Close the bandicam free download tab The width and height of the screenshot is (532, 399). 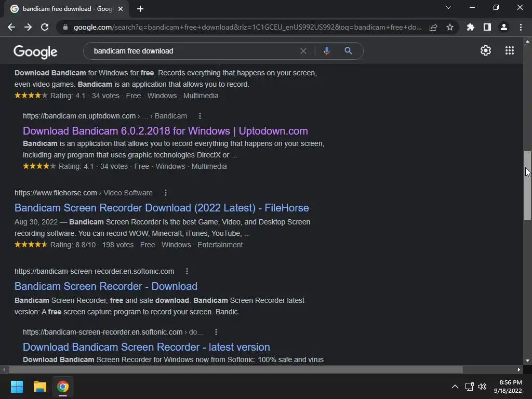pyautogui.click(x=121, y=9)
